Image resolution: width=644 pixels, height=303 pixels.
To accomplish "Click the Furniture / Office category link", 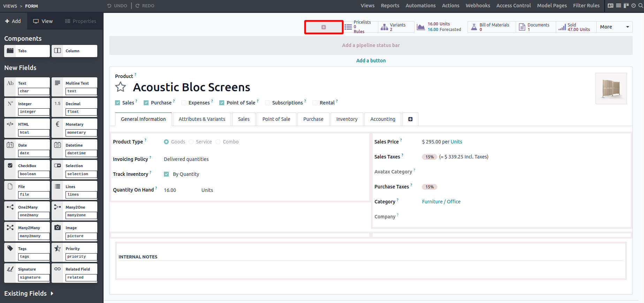I will point(441,202).
